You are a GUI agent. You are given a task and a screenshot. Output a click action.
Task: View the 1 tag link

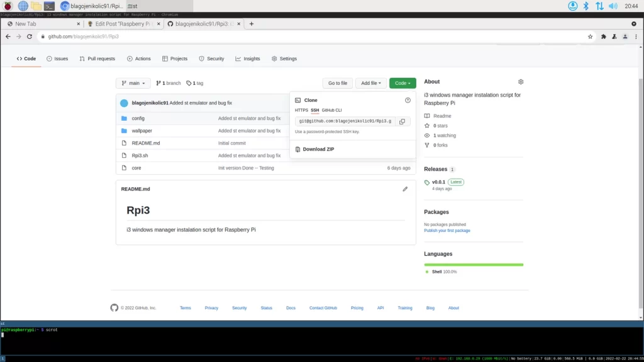point(195,83)
